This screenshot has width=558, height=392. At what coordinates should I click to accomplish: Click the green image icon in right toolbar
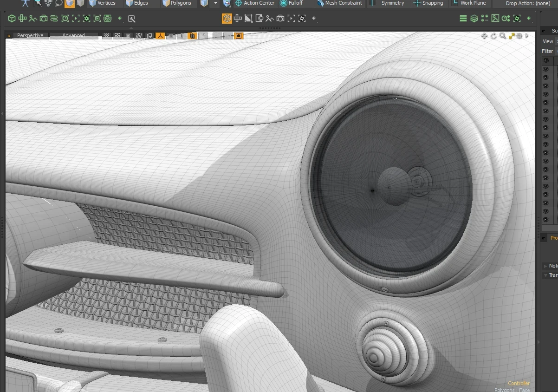pos(495,19)
